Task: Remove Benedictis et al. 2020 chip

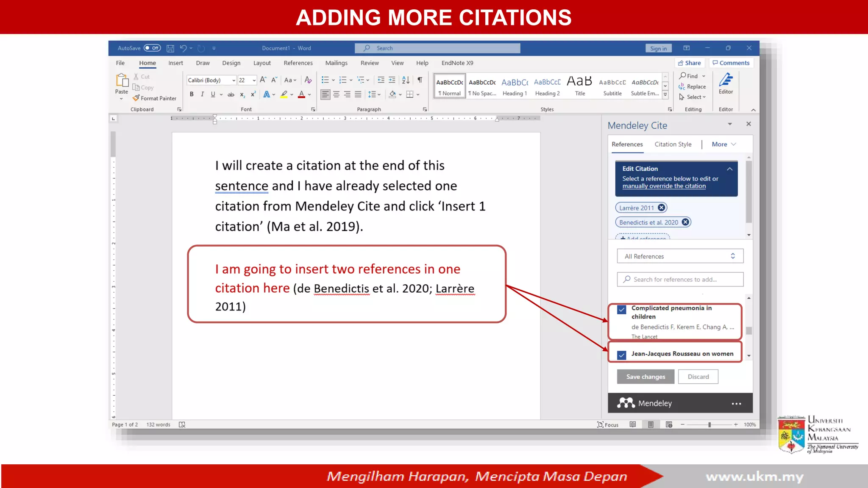Action: [685, 222]
